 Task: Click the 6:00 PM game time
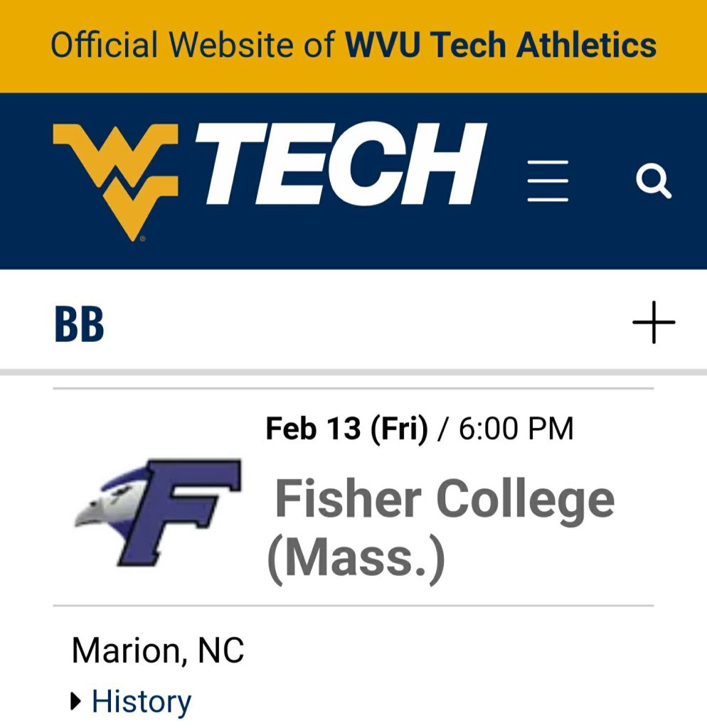pos(516,429)
